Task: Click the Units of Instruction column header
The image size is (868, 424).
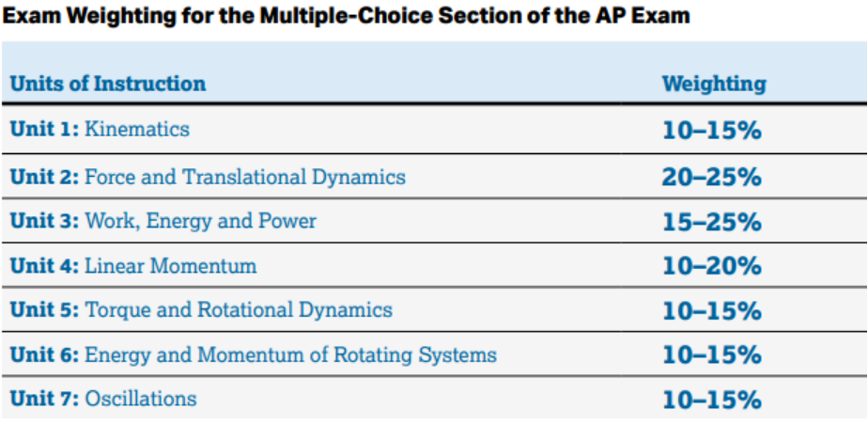Action: [x=108, y=84]
